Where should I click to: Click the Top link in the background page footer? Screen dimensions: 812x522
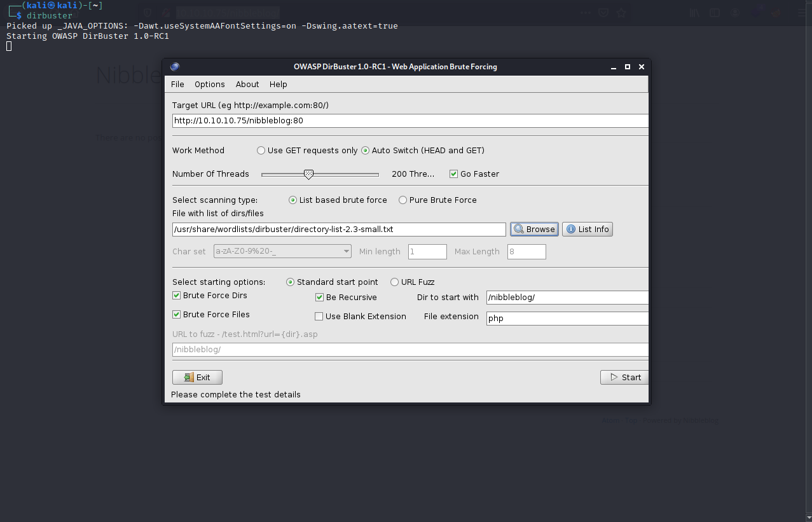point(631,420)
